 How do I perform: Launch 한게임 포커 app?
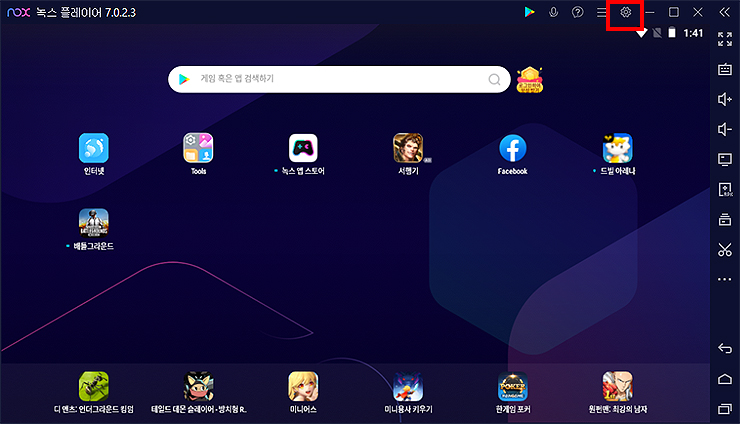[x=513, y=386]
